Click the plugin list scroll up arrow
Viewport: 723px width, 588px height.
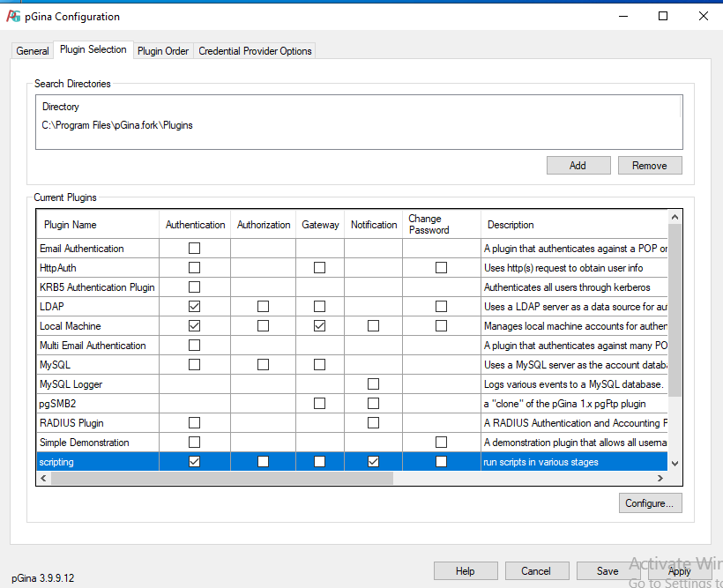[675, 217]
